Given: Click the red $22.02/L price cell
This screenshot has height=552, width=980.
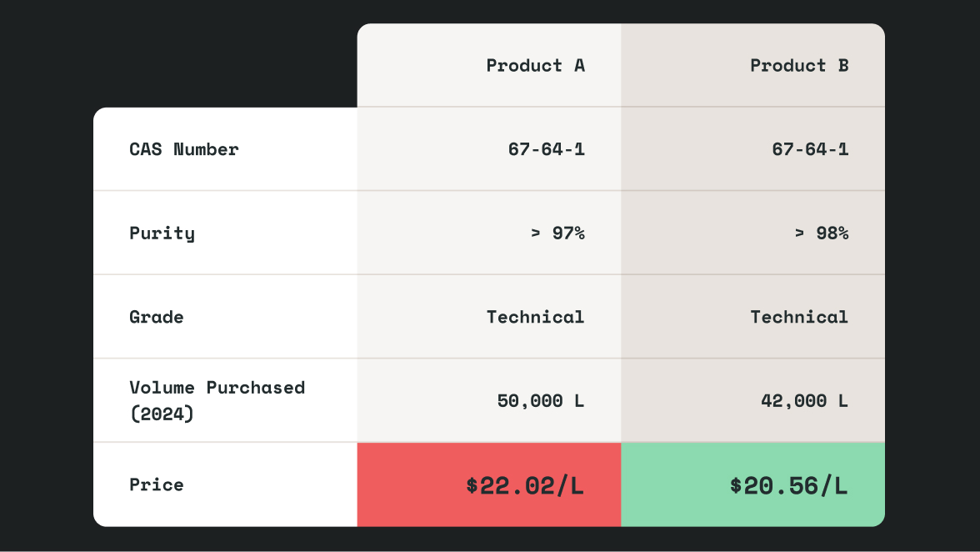Looking at the screenshot, I should 524,485.
